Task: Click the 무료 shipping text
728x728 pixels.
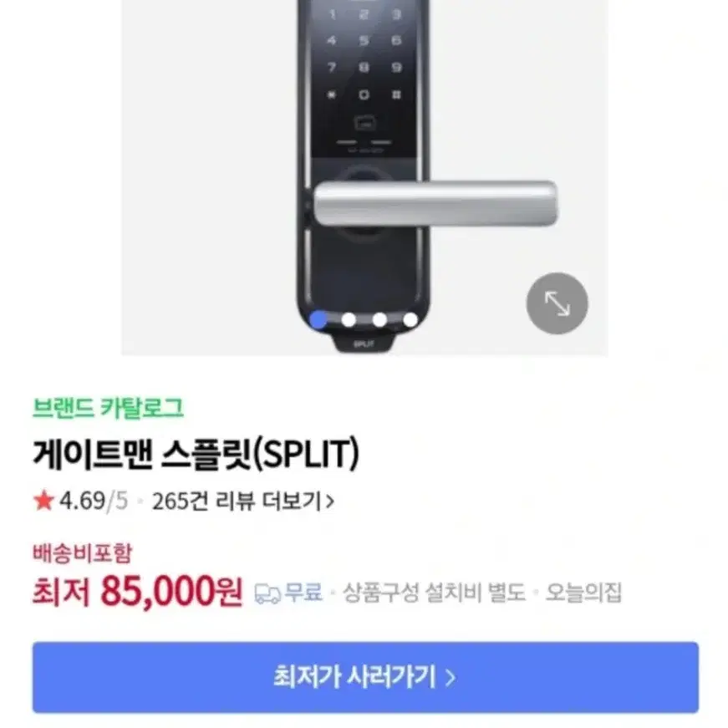Action: click(x=303, y=593)
